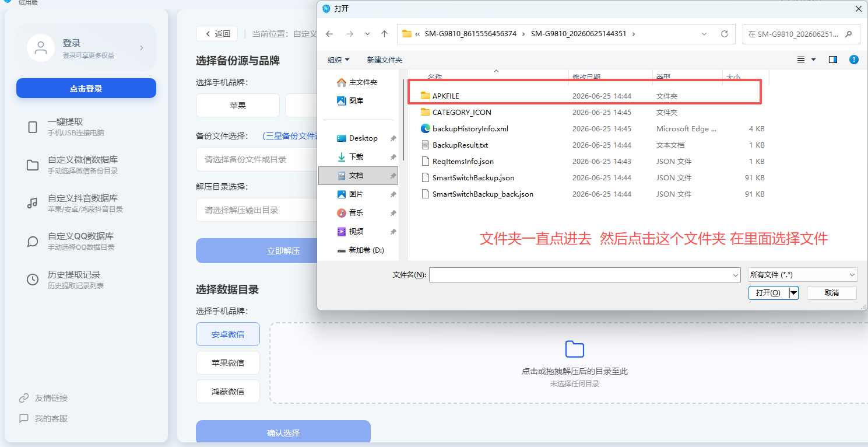The height and width of the screenshot is (447, 868).
Task: Click the 友情链接 link icon
Action: click(x=24, y=398)
